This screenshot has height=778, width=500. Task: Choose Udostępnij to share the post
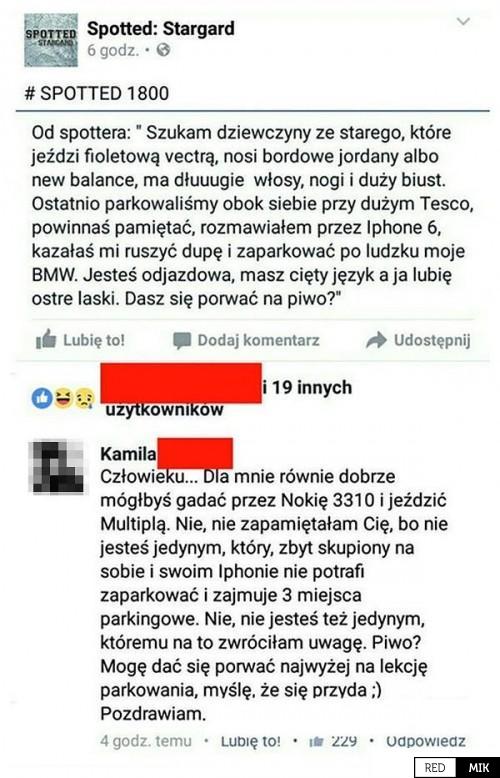pos(432,340)
